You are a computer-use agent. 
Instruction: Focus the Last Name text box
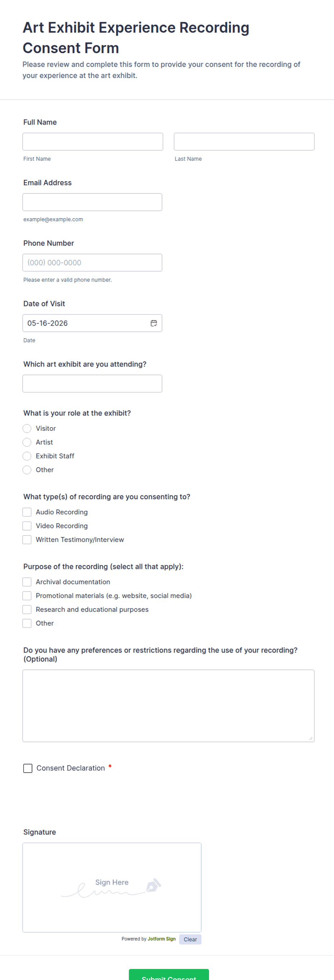(244, 142)
